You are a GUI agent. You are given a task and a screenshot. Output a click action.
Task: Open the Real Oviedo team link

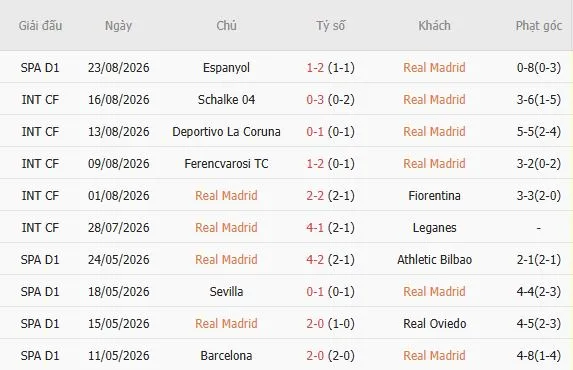[x=434, y=324]
